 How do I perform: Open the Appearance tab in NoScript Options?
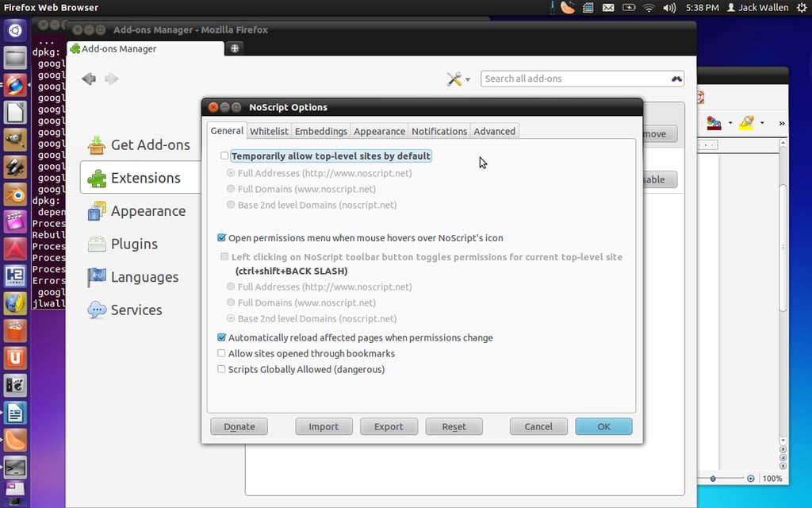click(380, 131)
